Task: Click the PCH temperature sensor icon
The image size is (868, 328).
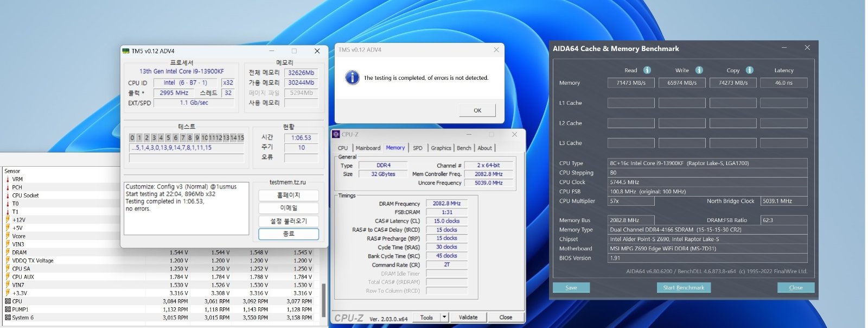Action: 8,187
